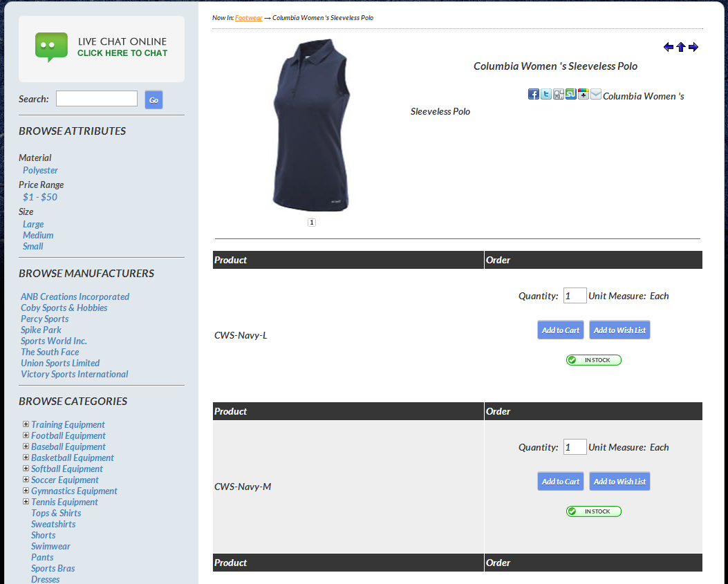Click In Stock badge for CWS-Navy-L
This screenshot has height=584, width=728.
[x=593, y=360]
